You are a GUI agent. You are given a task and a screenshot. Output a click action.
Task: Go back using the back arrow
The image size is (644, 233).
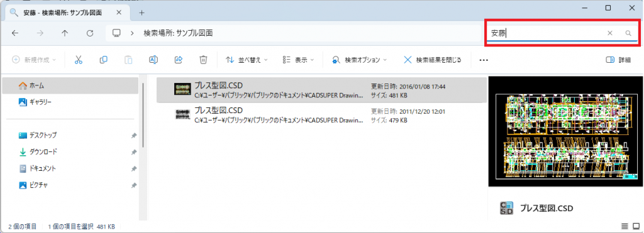click(x=15, y=33)
